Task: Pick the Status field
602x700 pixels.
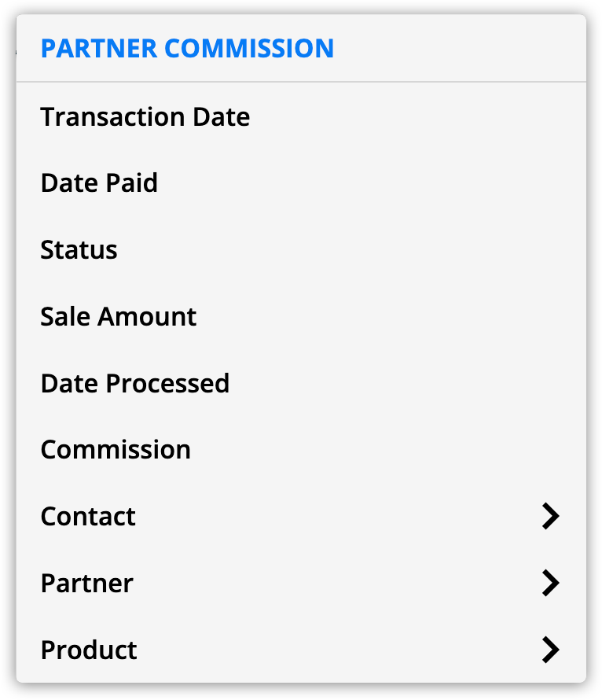Action: (x=79, y=250)
